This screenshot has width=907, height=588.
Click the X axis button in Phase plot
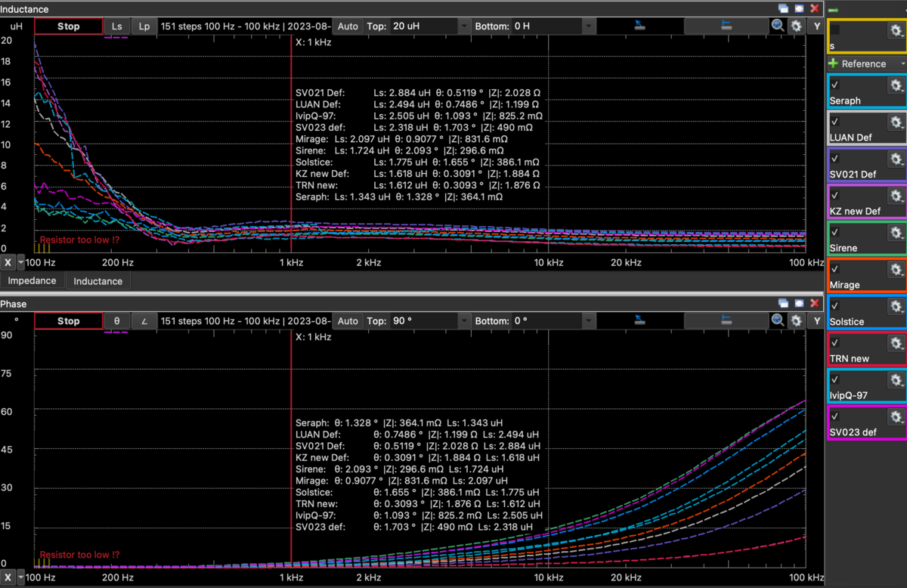coord(8,577)
